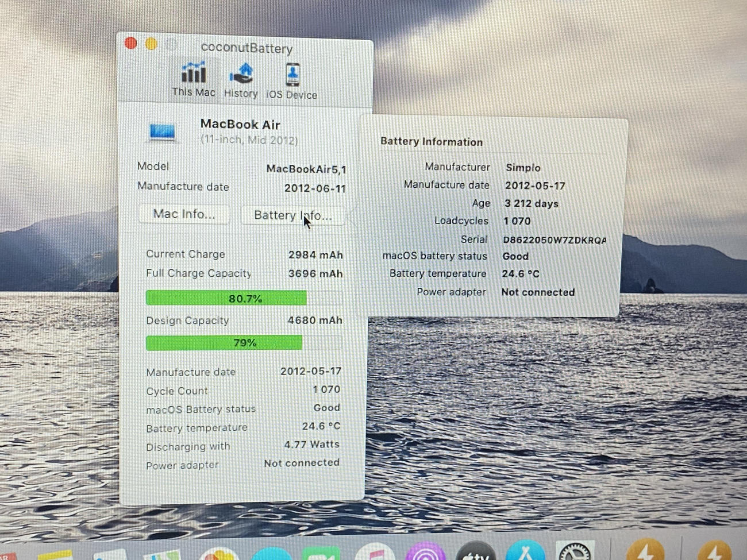Screen dimensions: 747x560
Task: Click the popover's macOS battery status 'Good'
Action: click(x=515, y=256)
